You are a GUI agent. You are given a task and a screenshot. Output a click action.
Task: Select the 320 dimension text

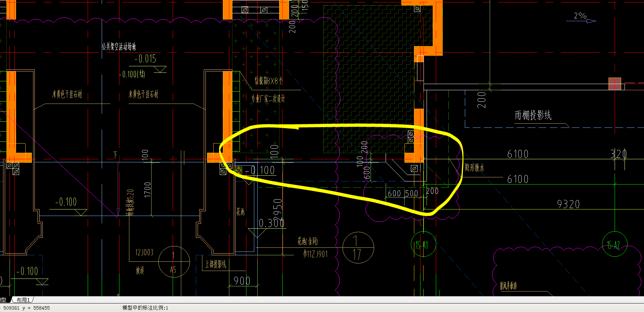(619, 154)
